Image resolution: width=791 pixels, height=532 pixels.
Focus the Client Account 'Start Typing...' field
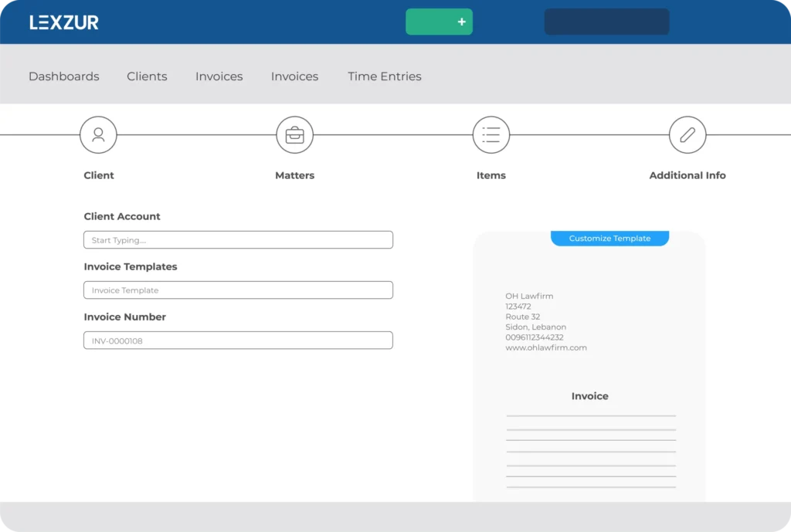pos(238,240)
